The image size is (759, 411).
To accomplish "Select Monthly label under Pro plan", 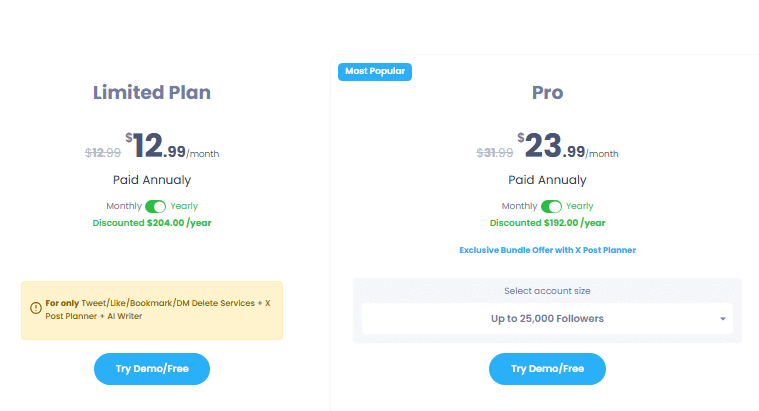I will [520, 206].
